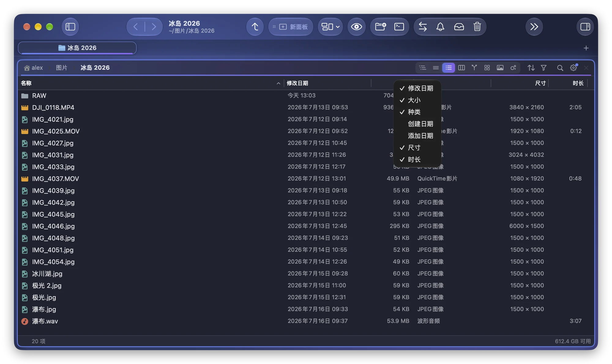Toggle the left sidebar panel icon
Viewport: 612px width, 364px height.
coord(70,27)
